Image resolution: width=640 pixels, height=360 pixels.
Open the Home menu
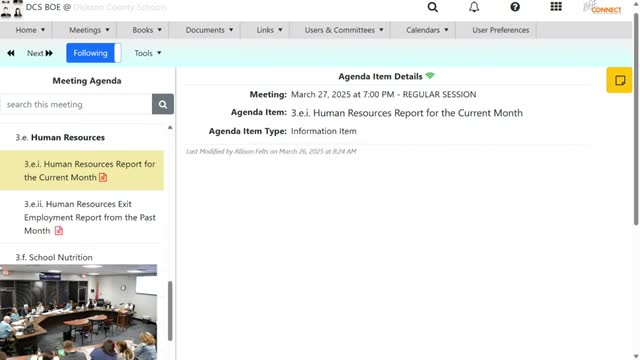pos(30,30)
